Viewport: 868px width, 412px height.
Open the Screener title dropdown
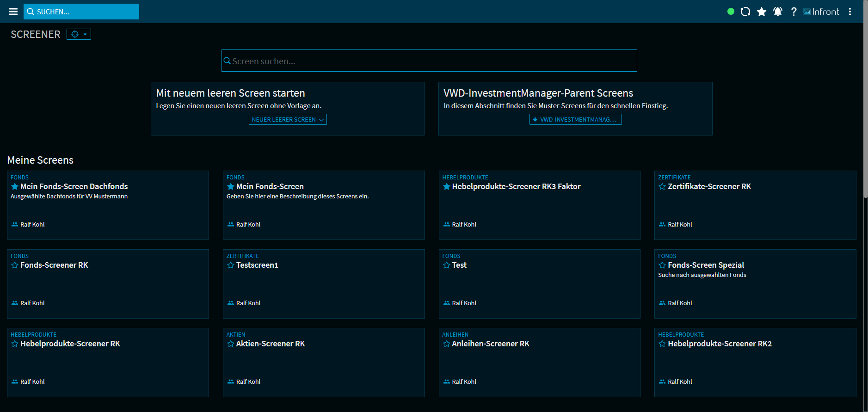tap(79, 34)
